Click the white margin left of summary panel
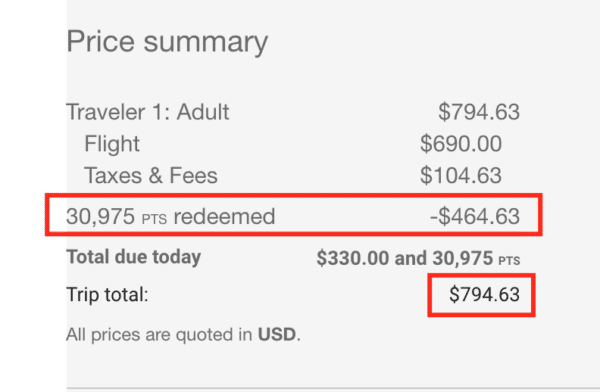 [x=33, y=196]
